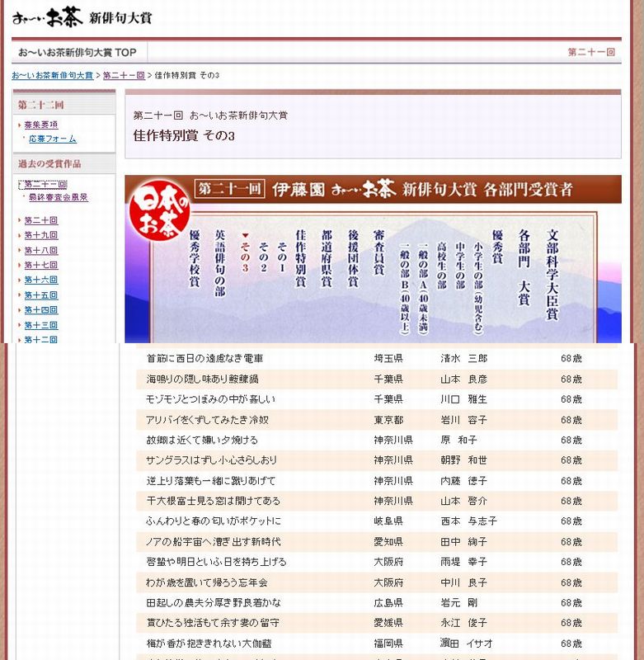
Task: Click haiku わが歳を置いて帰ろう忘年会
Action: click(207, 582)
